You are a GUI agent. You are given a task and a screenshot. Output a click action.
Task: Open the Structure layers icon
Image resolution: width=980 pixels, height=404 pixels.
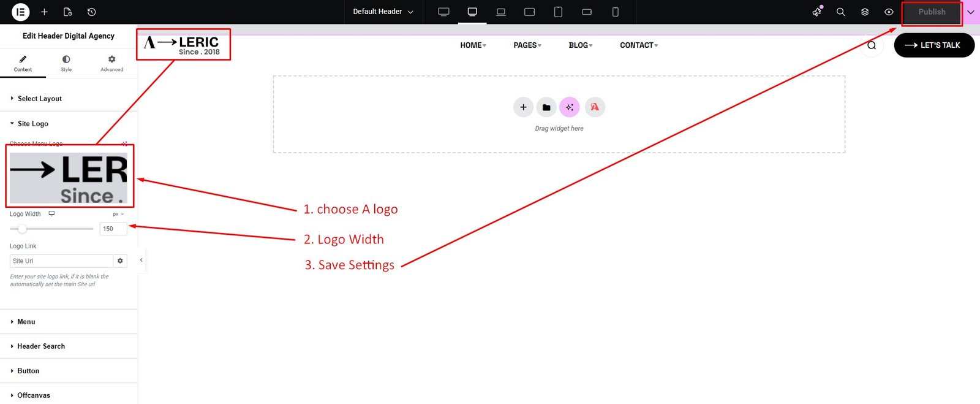[865, 12]
